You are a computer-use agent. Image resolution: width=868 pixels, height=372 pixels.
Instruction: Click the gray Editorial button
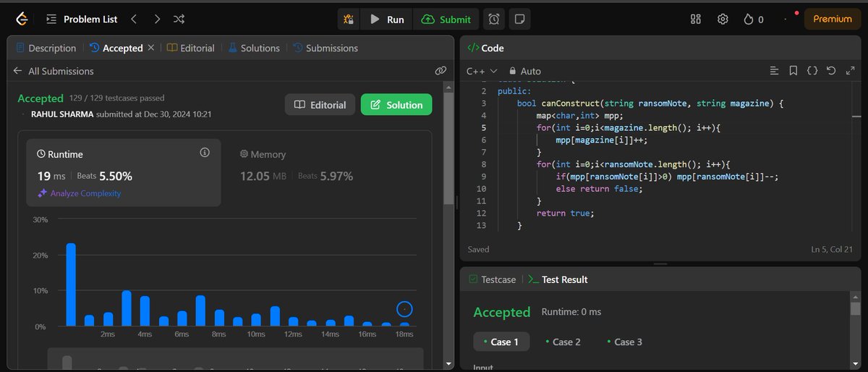pyautogui.click(x=320, y=105)
